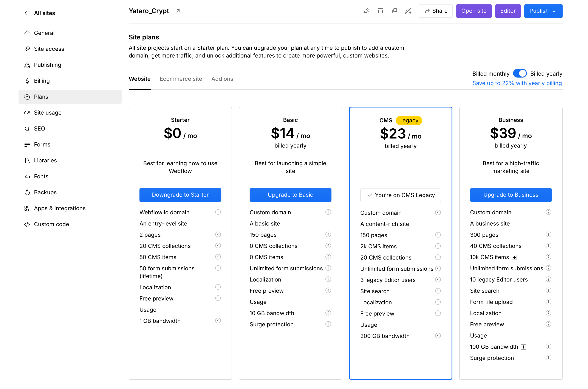Click info icon for Basic Surge protection

click(x=328, y=324)
